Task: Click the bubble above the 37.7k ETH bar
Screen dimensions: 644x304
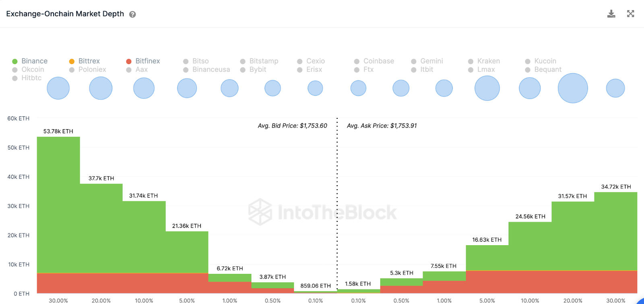Action: 101,88
